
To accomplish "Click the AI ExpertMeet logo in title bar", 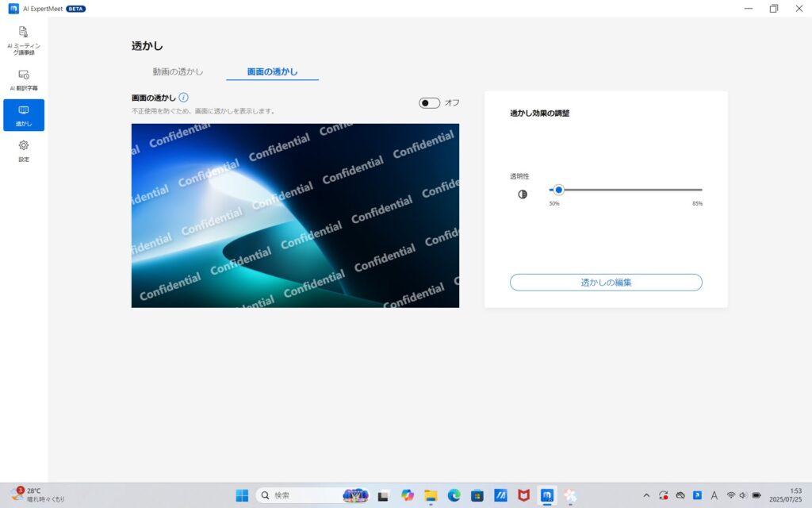I will pyautogui.click(x=14, y=8).
